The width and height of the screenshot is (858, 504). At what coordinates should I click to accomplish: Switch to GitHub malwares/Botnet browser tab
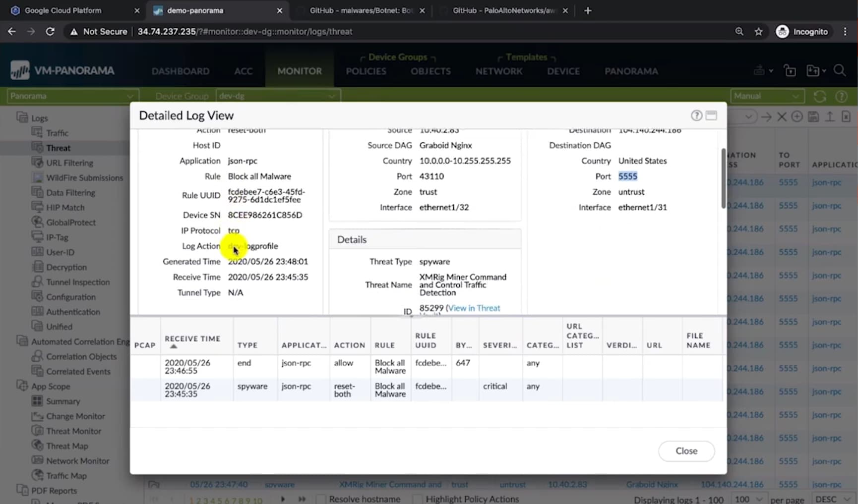(x=361, y=10)
